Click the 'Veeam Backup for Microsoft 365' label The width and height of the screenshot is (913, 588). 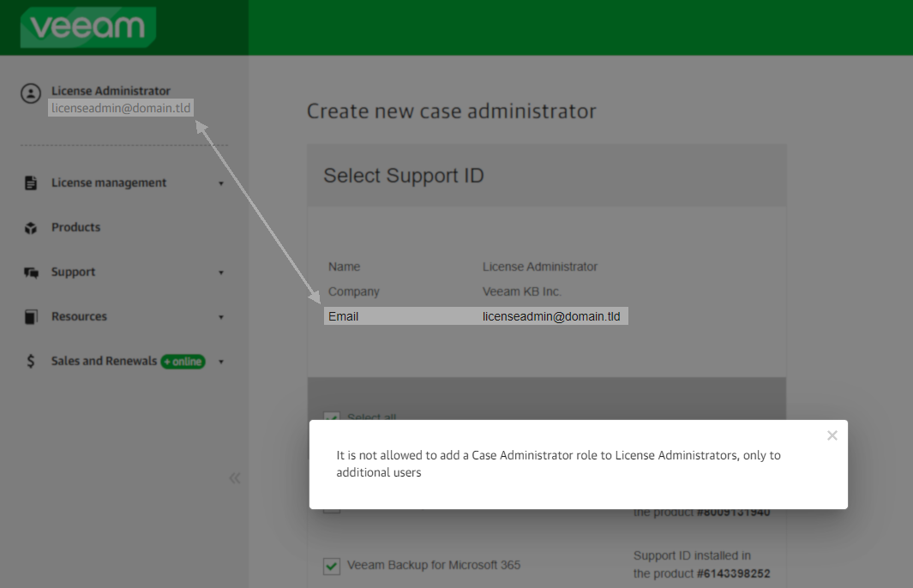point(434,566)
